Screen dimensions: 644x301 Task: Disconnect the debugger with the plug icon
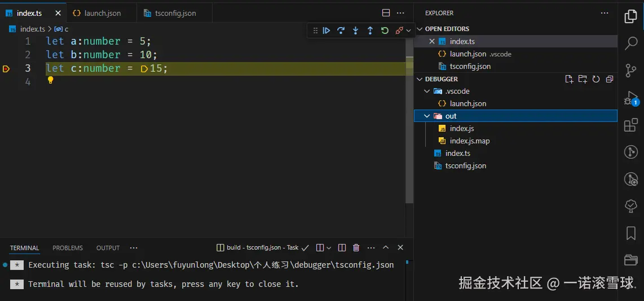click(399, 30)
